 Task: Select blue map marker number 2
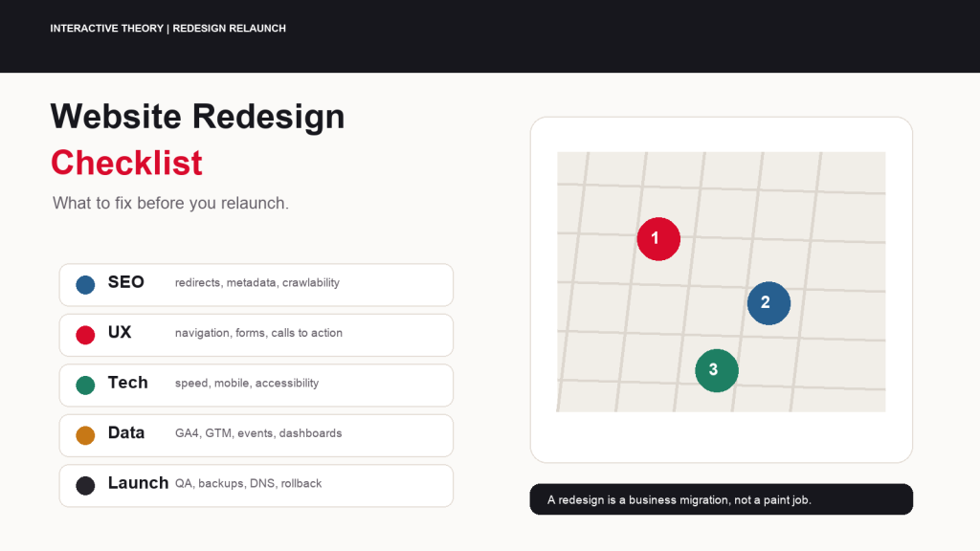click(x=768, y=303)
